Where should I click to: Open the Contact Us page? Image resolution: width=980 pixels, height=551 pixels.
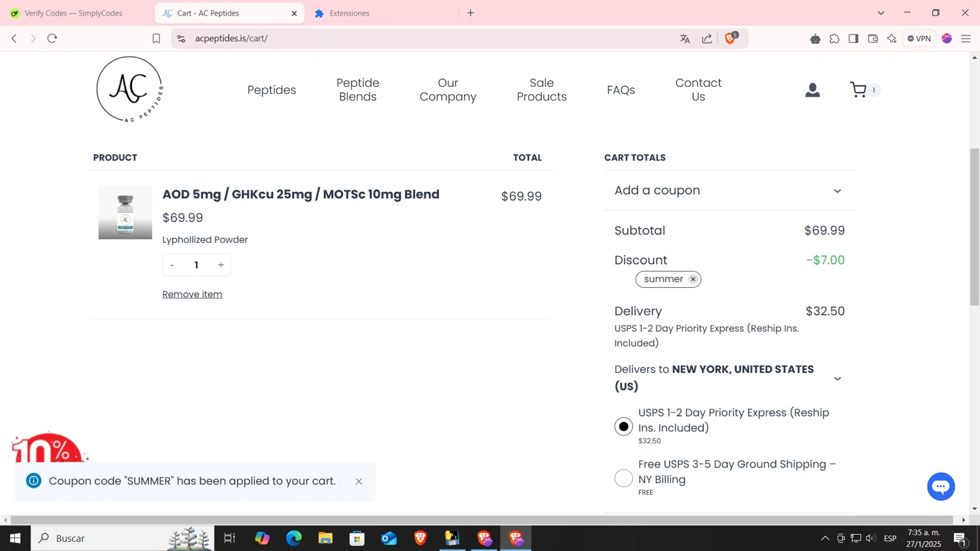698,90
